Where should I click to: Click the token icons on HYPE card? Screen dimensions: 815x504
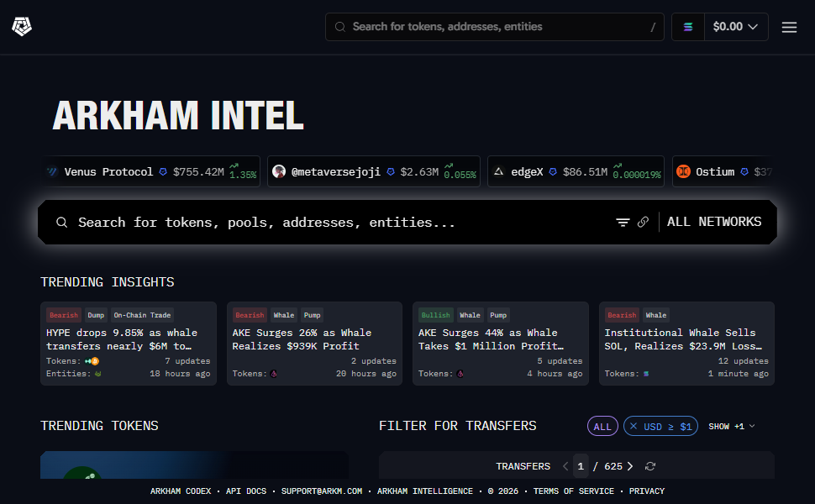(x=92, y=361)
